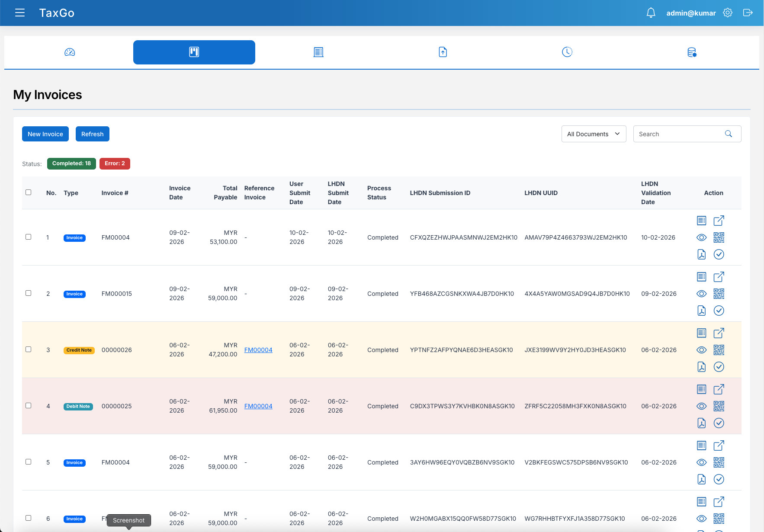The image size is (764, 532).
Task: Preview Debit Note 00000025 with the eye icon
Action: tap(701, 406)
